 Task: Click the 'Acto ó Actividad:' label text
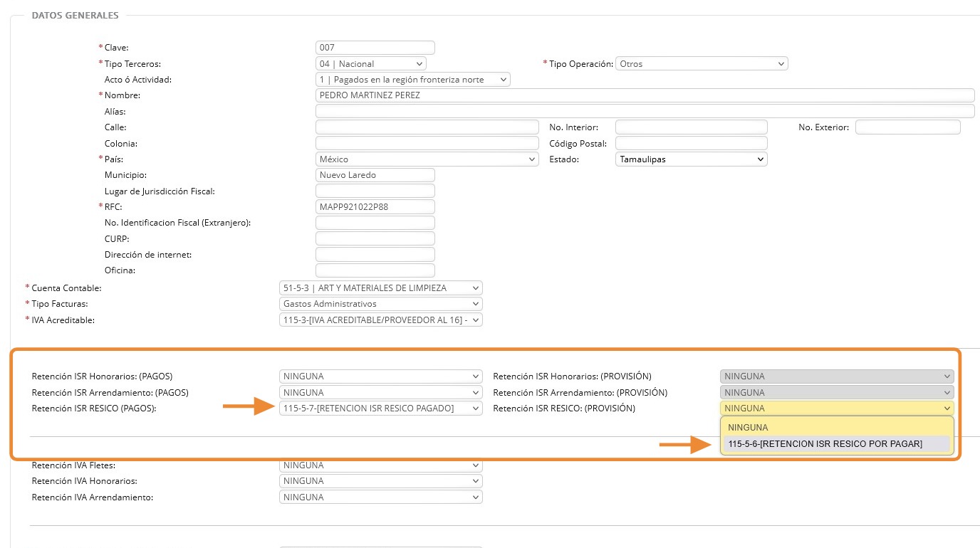(138, 80)
